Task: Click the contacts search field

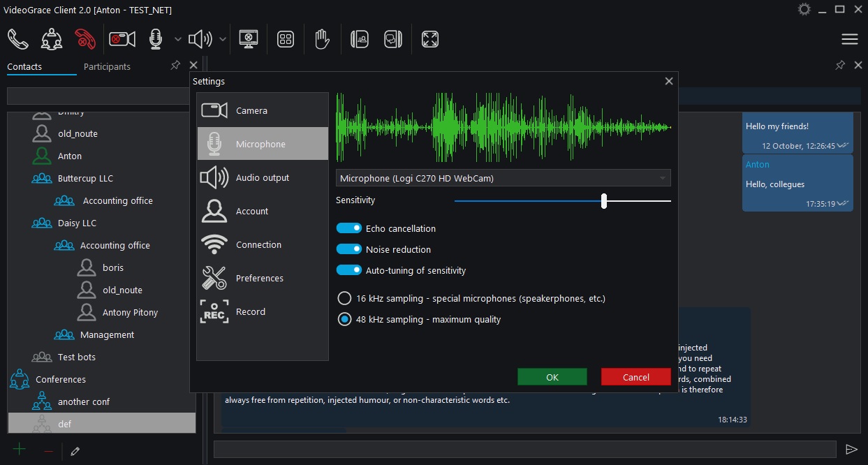Action: tap(98, 96)
